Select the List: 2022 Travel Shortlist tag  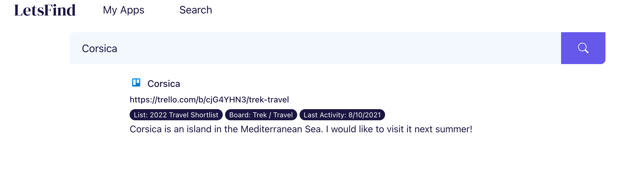[x=176, y=115]
